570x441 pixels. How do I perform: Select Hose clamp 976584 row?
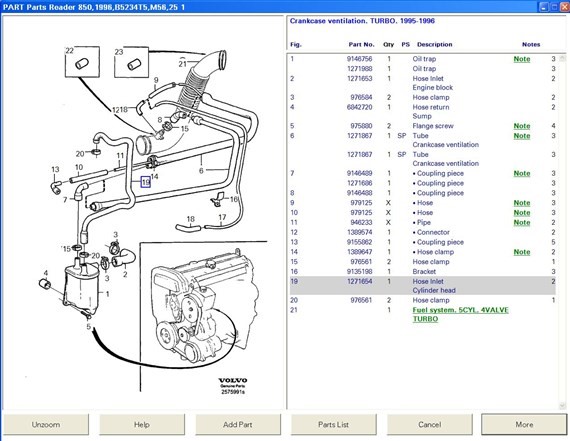(x=423, y=97)
